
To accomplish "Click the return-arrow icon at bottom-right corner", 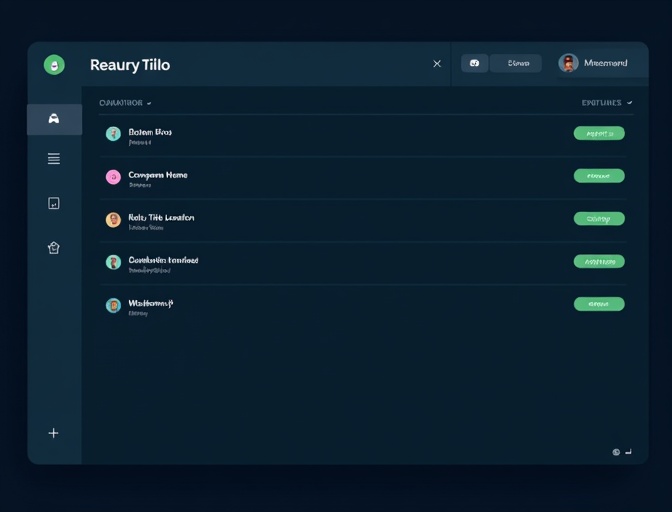I will click(x=628, y=452).
